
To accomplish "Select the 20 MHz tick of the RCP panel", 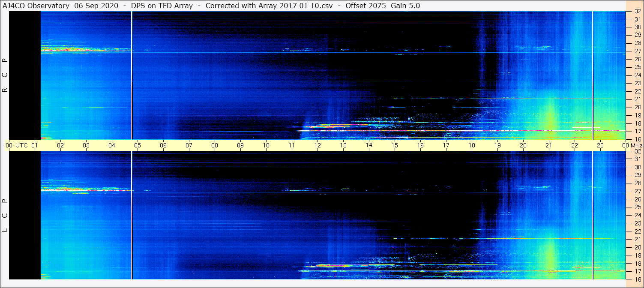I will [x=638, y=107].
